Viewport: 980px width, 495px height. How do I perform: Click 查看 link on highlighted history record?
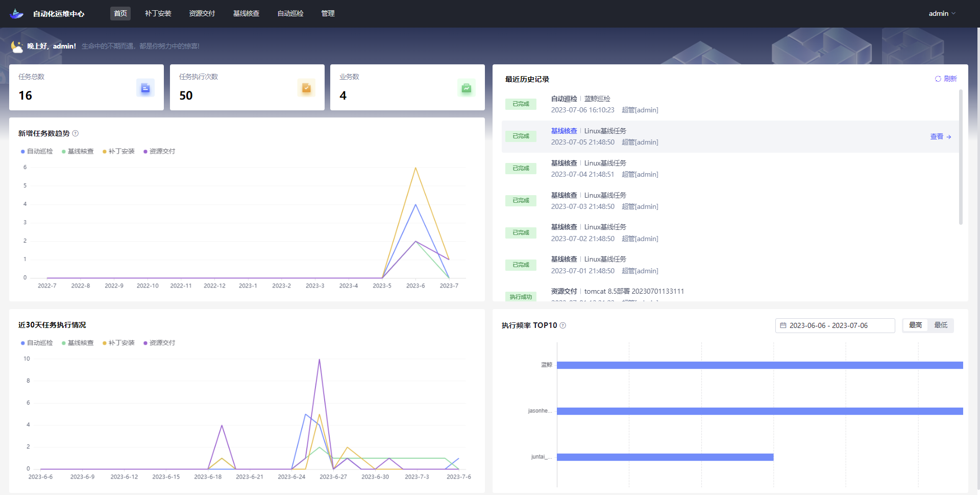coord(940,137)
